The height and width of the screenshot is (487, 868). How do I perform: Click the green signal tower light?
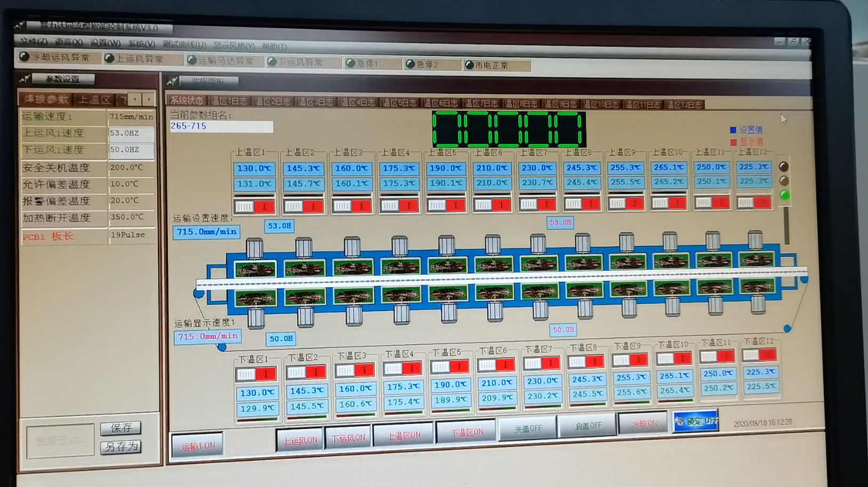click(784, 195)
